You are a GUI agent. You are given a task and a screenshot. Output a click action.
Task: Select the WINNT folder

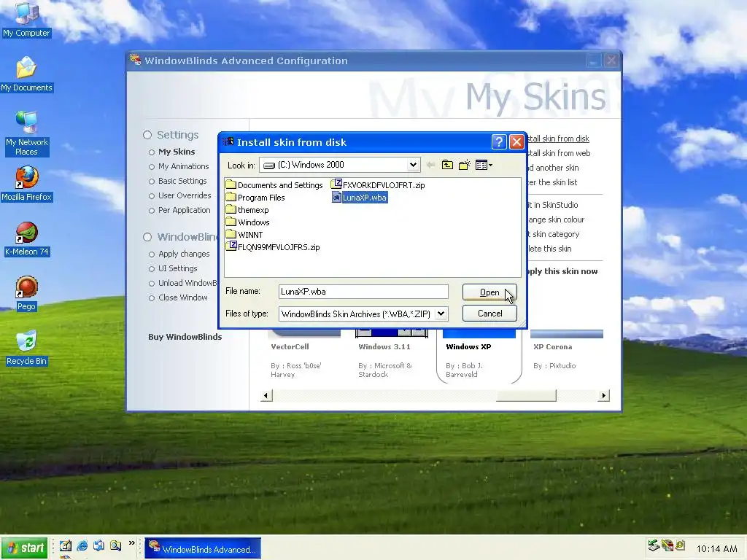coord(245,235)
